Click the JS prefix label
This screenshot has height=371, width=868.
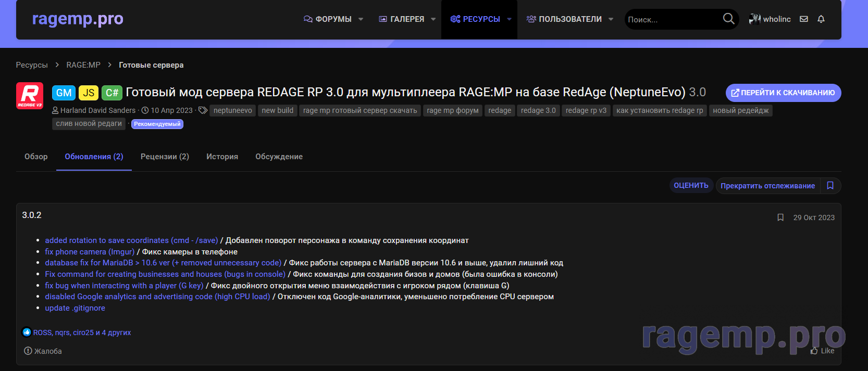pos(89,93)
